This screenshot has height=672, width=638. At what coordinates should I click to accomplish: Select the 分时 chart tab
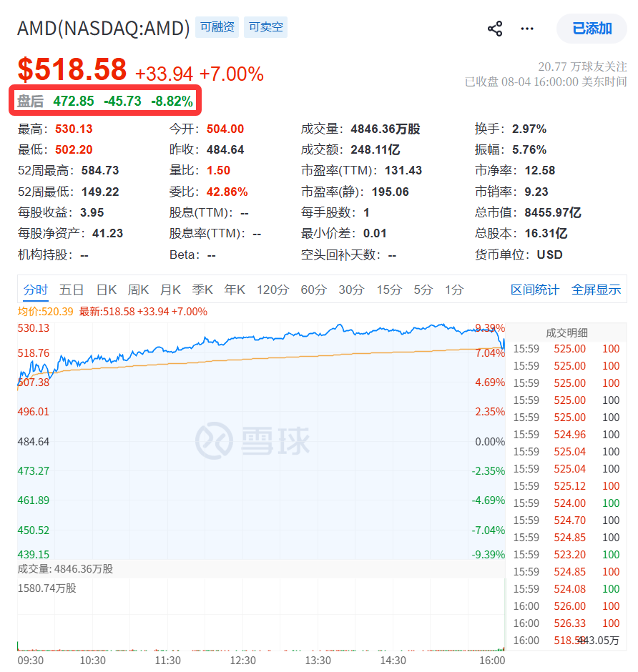point(36,290)
